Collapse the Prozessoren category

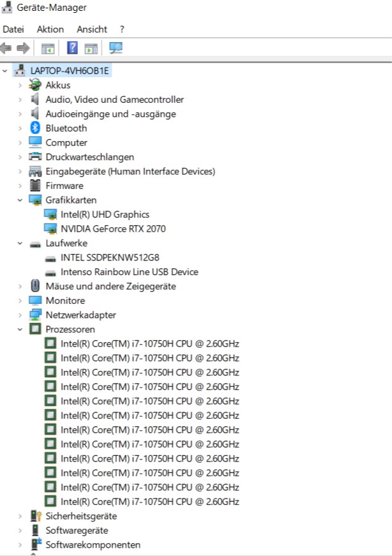pyautogui.click(x=20, y=329)
